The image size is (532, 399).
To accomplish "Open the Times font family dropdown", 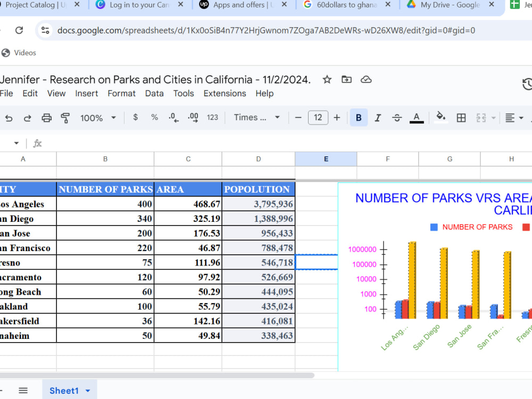I will coord(257,118).
